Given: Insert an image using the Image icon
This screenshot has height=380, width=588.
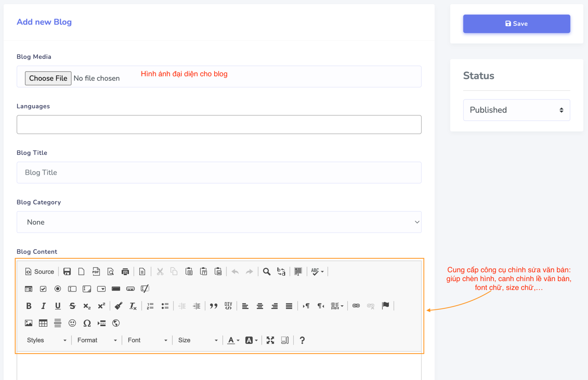Looking at the screenshot, I should pos(29,323).
